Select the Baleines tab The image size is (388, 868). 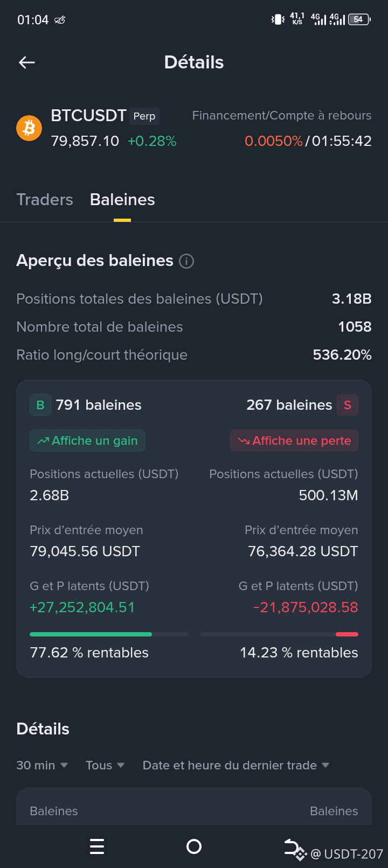pos(122,200)
